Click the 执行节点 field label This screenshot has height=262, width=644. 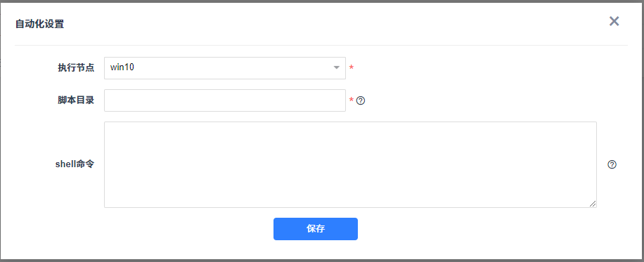coord(76,67)
